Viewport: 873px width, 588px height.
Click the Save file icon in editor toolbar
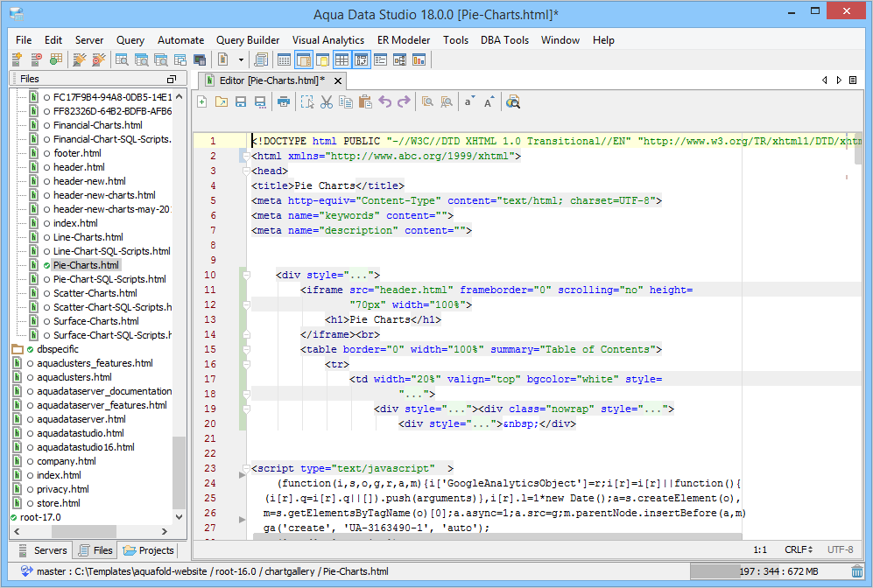[x=241, y=102]
